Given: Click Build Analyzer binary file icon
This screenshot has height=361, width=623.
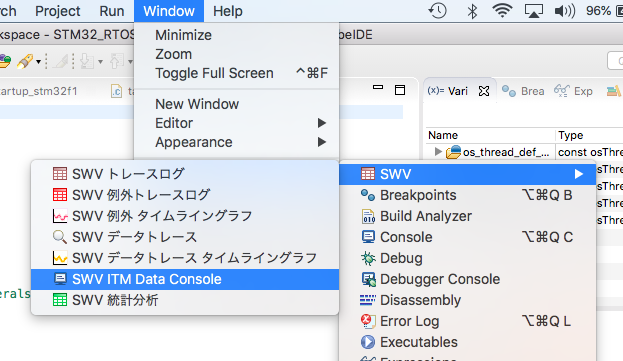Looking at the screenshot, I should (368, 216).
